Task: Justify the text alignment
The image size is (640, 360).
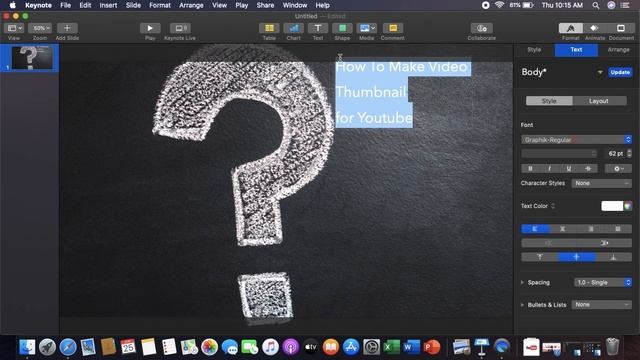Action: [618, 229]
